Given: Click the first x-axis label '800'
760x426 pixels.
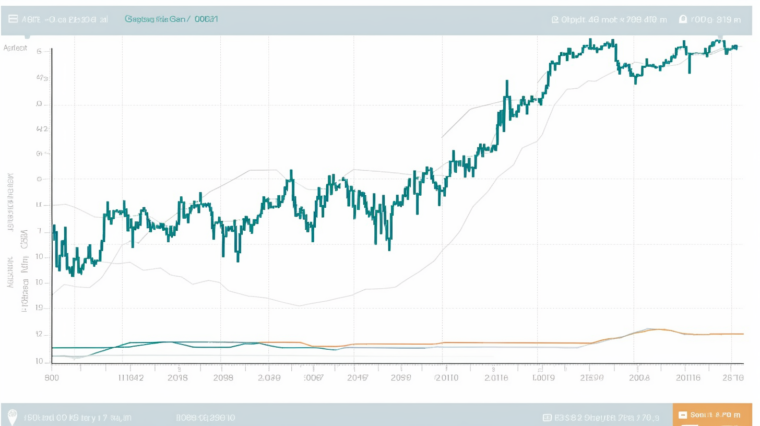Looking at the screenshot, I should (x=52, y=379).
